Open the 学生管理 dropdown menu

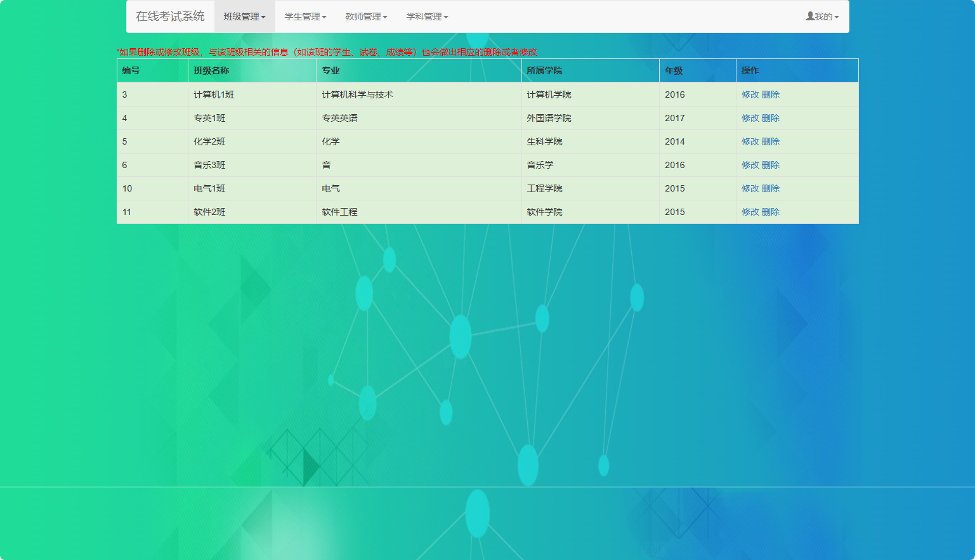(305, 16)
